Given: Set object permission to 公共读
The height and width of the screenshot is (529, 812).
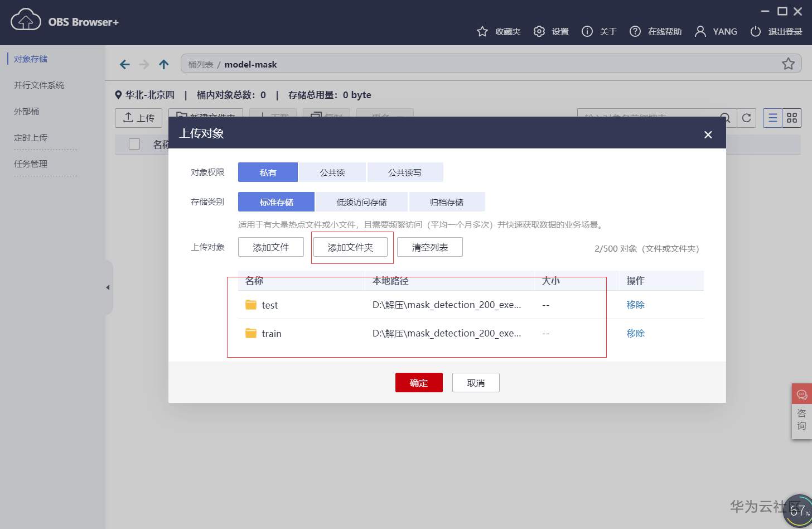Looking at the screenshot, I should tap(332, 172).
